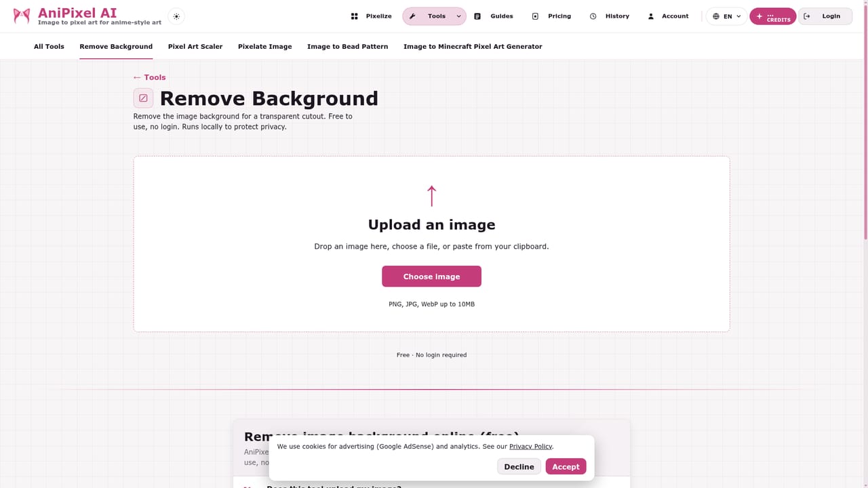Image resolution: width=868 pixels, height=488 pixels.
Task: Go back via the Tools link
Action: click(149, 77)
